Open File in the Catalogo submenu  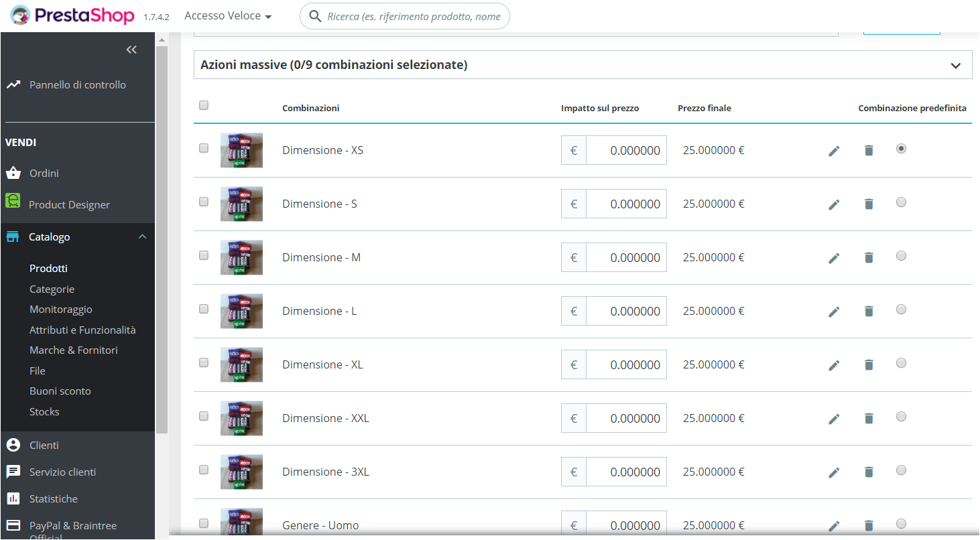pyautogui.click(x=38, y=370)
